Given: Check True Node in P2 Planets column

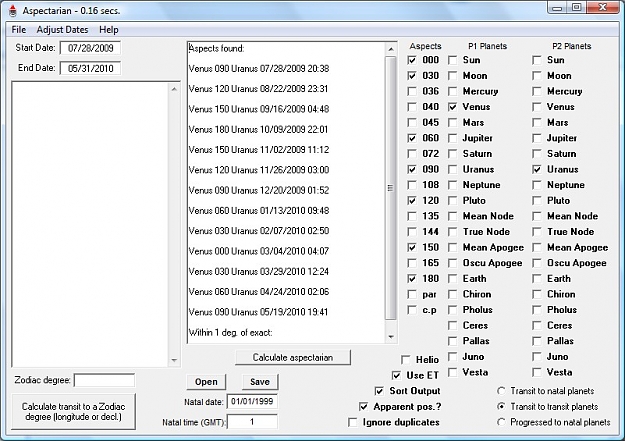Looking at the screenshot, I should [x=537, y=232].
